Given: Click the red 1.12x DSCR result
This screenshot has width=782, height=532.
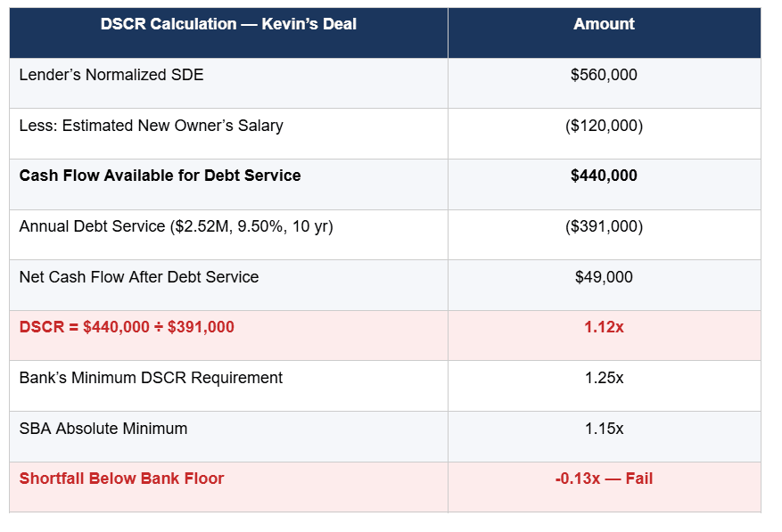Looking at the screenshot, I should [604, 327].
